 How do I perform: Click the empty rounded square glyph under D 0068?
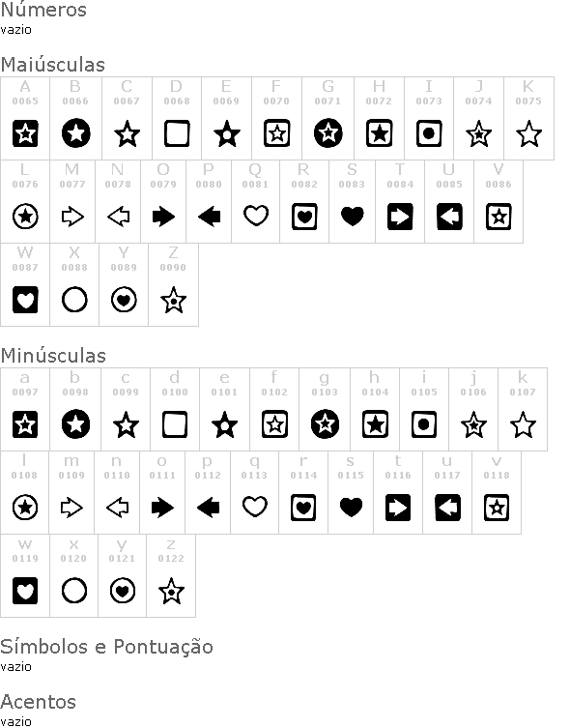[x=177, y=133]
